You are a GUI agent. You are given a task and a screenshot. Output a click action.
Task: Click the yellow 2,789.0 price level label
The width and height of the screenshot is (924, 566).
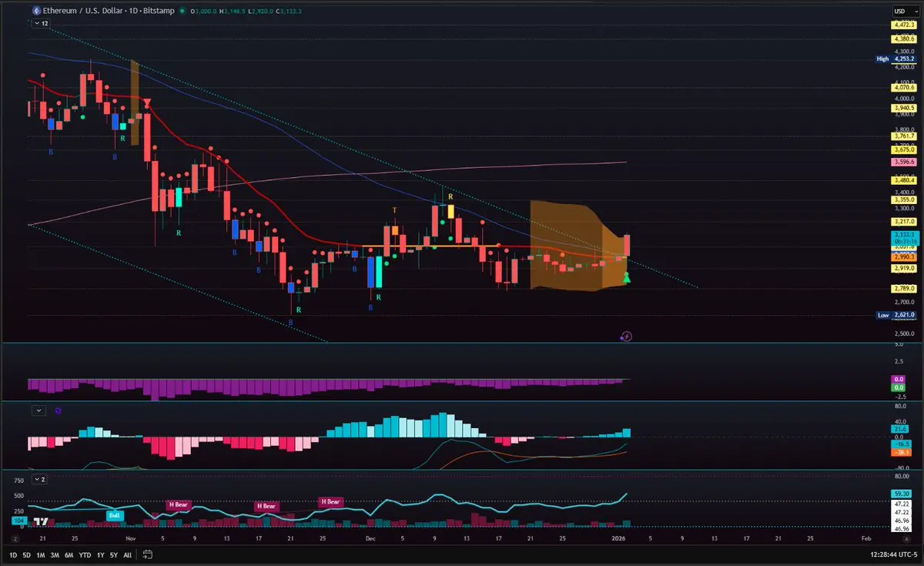[x=904, y=288]
